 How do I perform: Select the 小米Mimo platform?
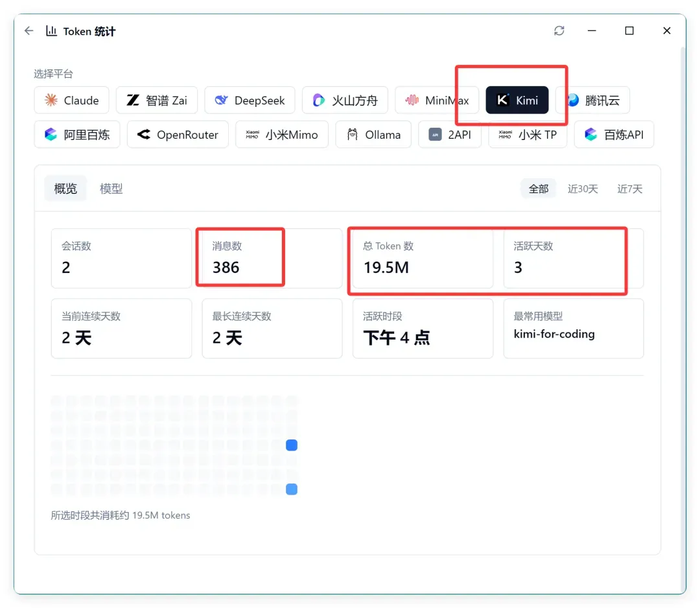pos(282,134)
